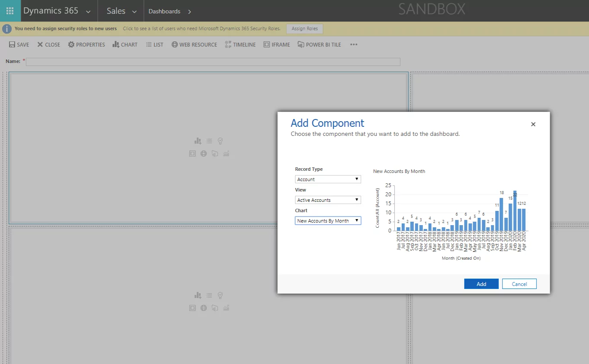The height and width of the screenshot is (364, 589).
Task: Open the more commands ellipsis
Action: pos(354,44)
